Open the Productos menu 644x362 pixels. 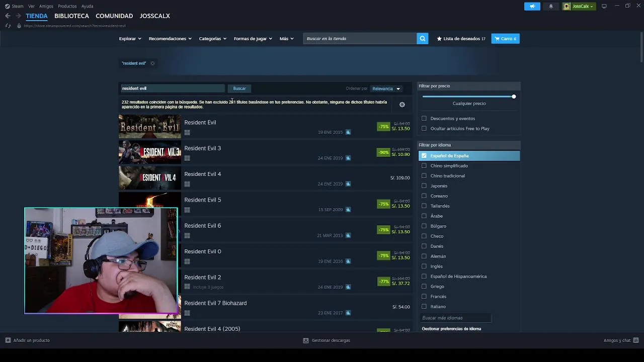tap(67, 6)
